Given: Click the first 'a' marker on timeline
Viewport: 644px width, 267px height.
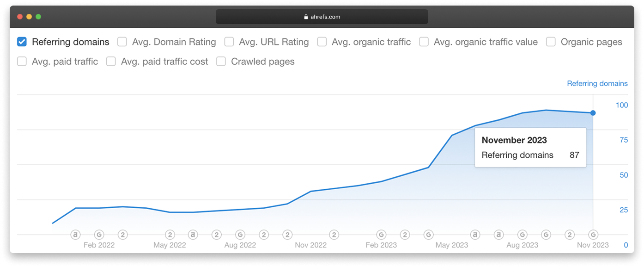Looking at the screenshot, I should click(x=75, y=235).
